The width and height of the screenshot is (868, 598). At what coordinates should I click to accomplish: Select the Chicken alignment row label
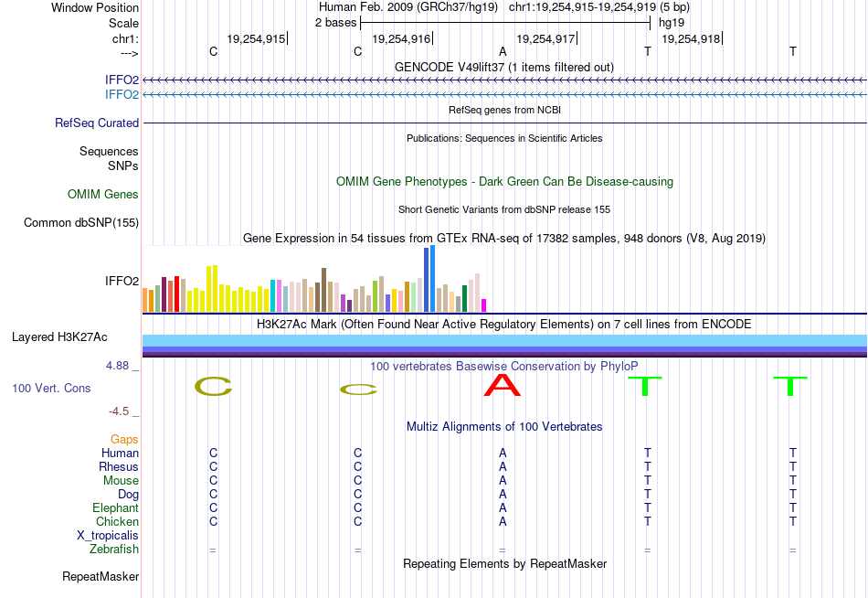(117, 521)
